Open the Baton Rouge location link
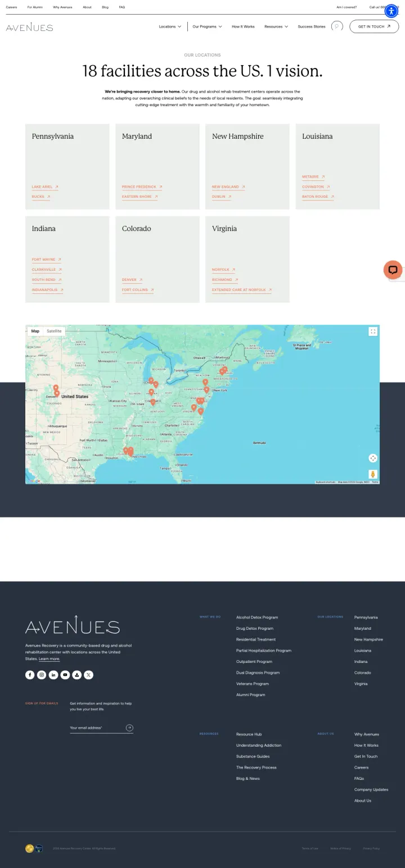Image resolution: width=405 pixels, height=868 pixels. click(x=318, y=197)
